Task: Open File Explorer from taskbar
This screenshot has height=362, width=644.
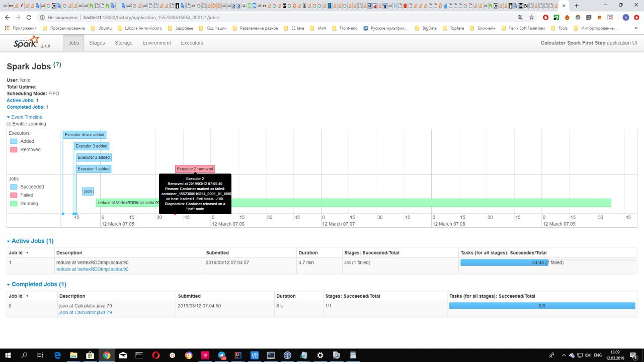Action: 73,355
